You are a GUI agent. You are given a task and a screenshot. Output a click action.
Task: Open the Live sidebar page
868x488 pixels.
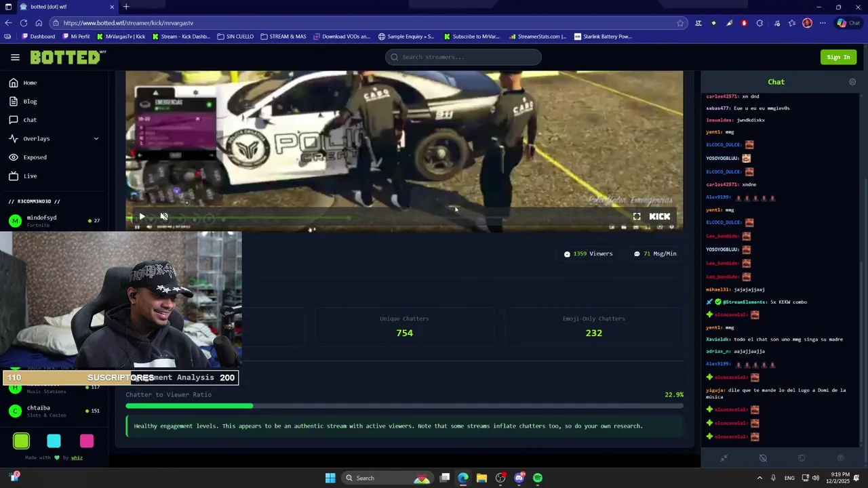(x=54, y=176)
